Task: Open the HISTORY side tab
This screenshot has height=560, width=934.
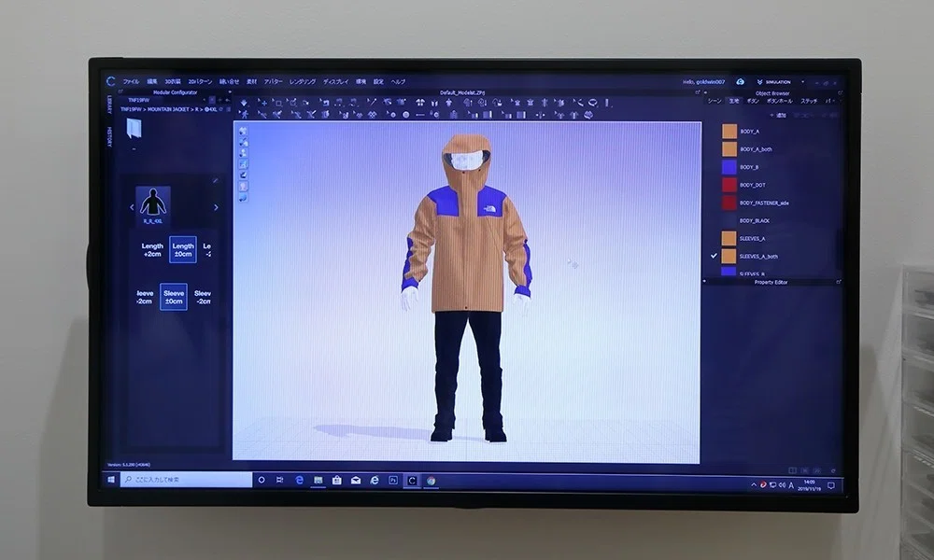Action: [x=109, y=136]
